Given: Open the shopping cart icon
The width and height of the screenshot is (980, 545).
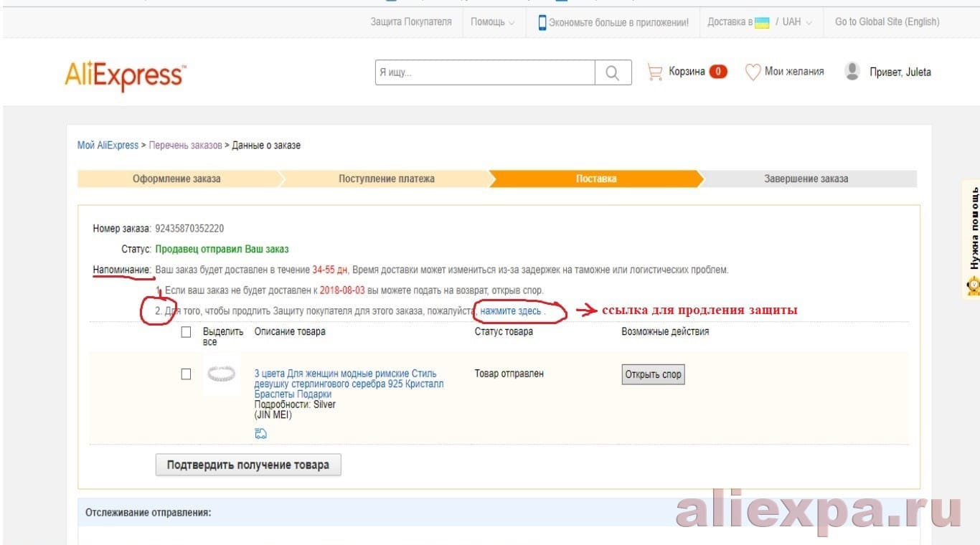Looking at the screenshot, I should point(654,72).
